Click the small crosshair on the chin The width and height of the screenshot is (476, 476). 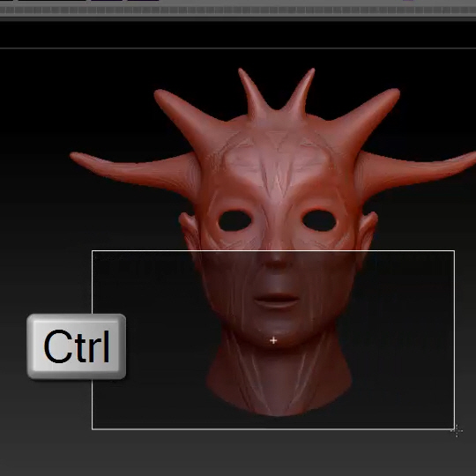click(273, 340)
